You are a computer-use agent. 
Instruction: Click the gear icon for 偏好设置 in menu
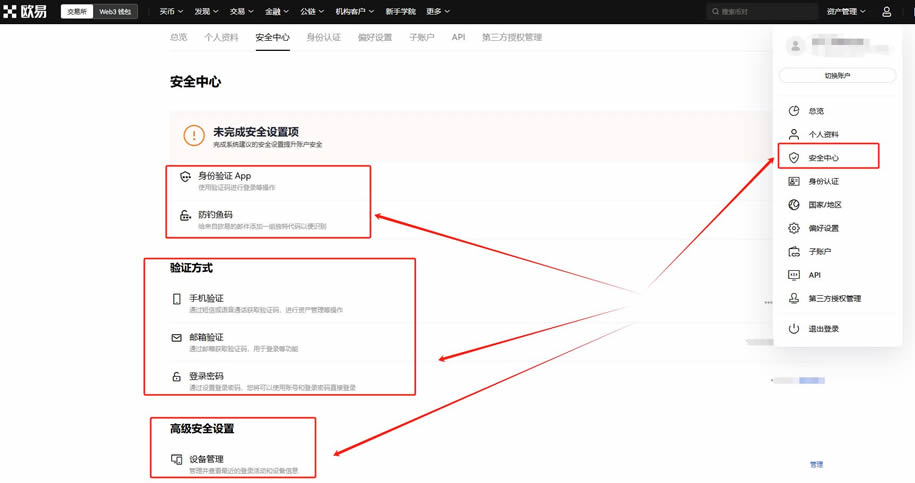(x=793, y=228)
